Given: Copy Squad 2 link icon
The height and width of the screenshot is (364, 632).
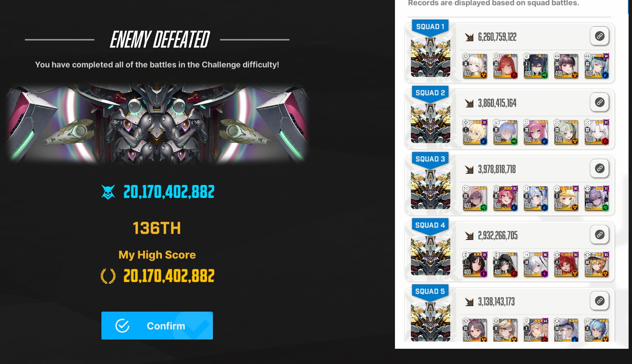Looking at the screenshot, I should tap(599, 102).
